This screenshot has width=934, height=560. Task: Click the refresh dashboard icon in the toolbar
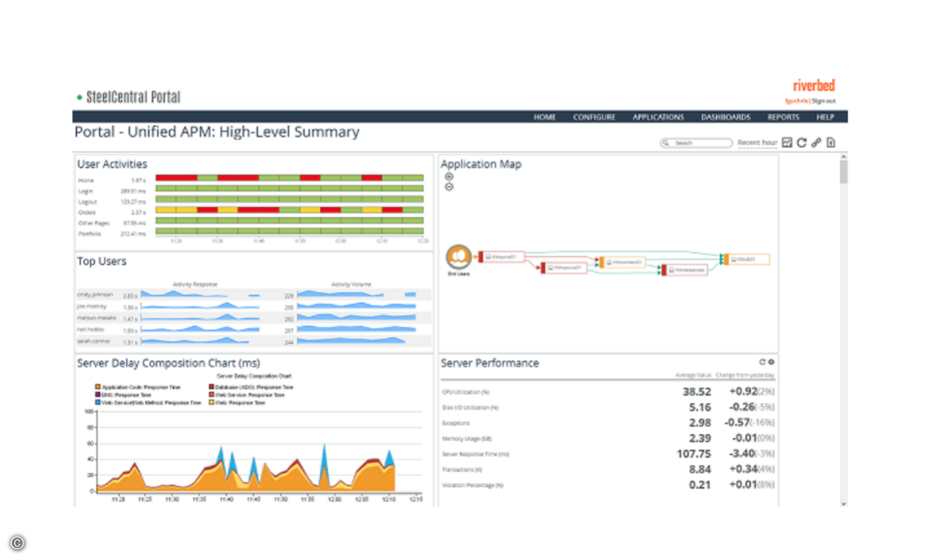(x=802, y=142)
